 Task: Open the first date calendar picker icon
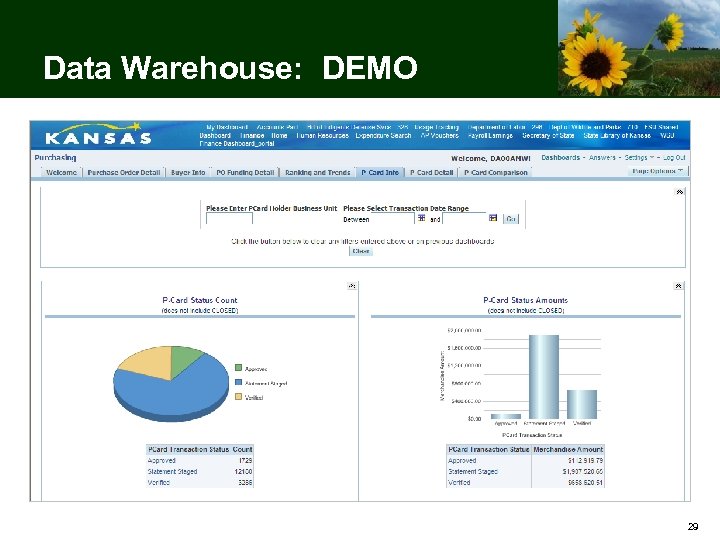(x=422, y=218)
